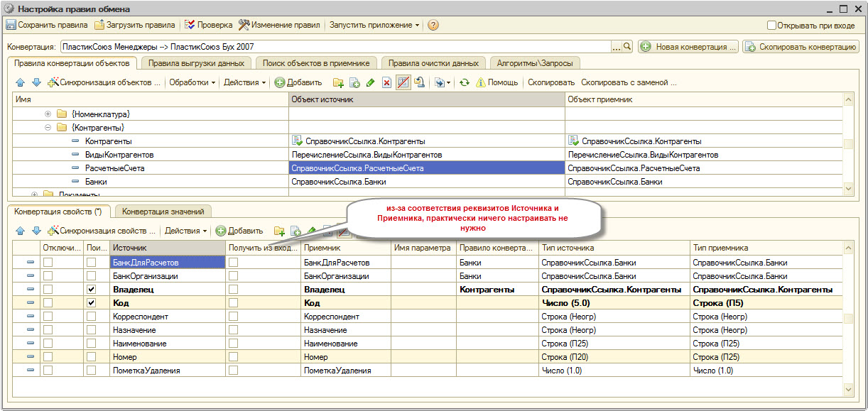This screenshot has width=868, height=411.
Task: Enable the Открывать при входе checkbox
Action: click(772, 25)
